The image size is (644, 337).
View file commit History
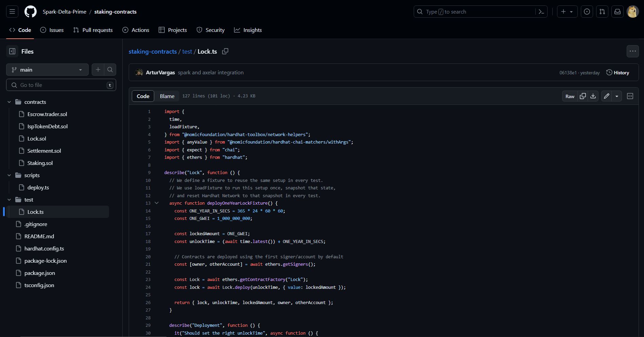618,73
